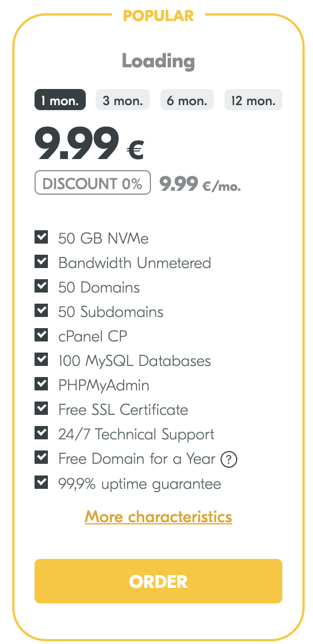
Task: Click the POPULAR label at top
Action: (x=158, y=16)
